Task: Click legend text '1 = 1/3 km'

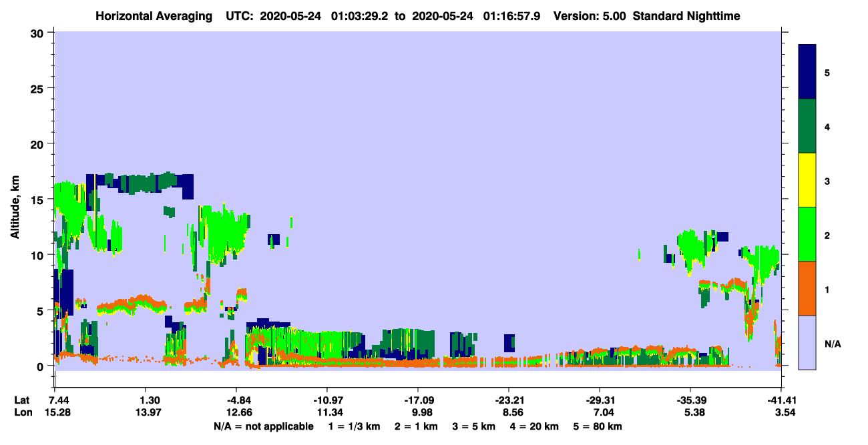Action: point(355,426)
